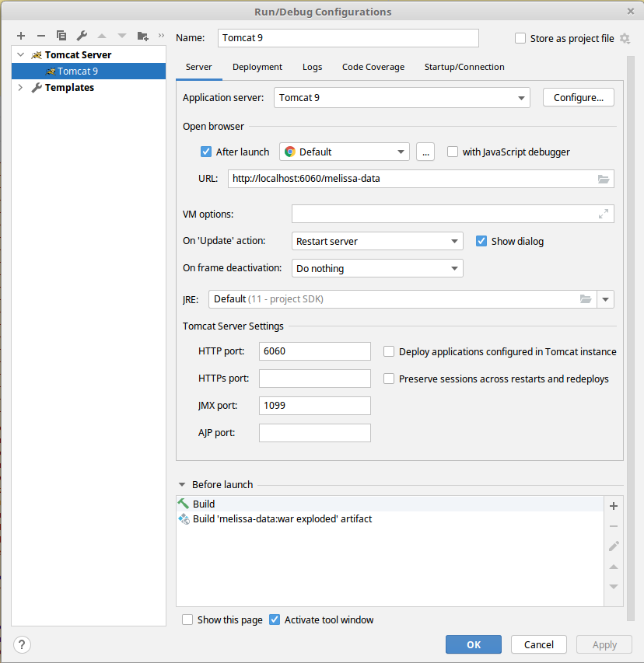644x663 pixels.
Task: Click the HTTPs port field
Action: pos(315,379)
